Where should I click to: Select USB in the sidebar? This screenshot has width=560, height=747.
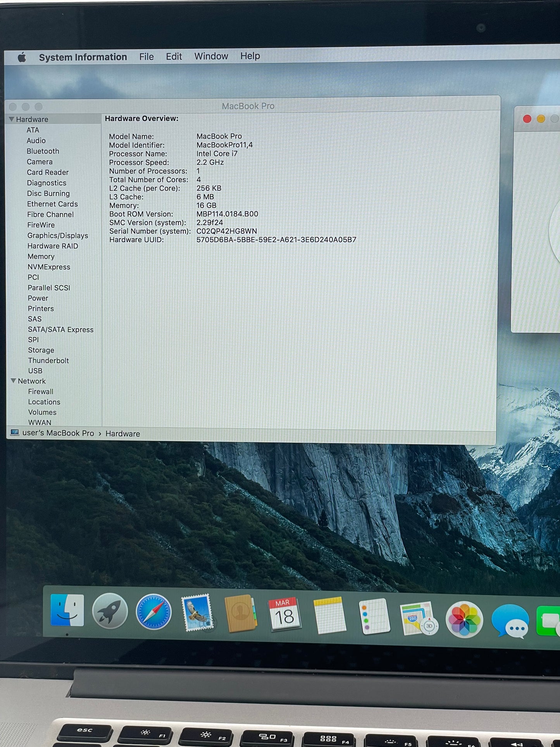(35, 371)
